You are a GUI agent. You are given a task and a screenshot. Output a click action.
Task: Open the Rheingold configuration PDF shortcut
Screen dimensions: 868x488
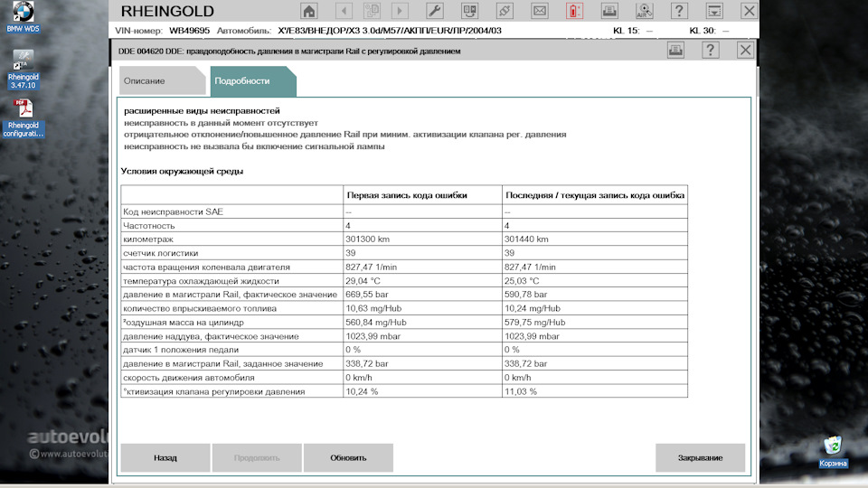pos(24,117)
